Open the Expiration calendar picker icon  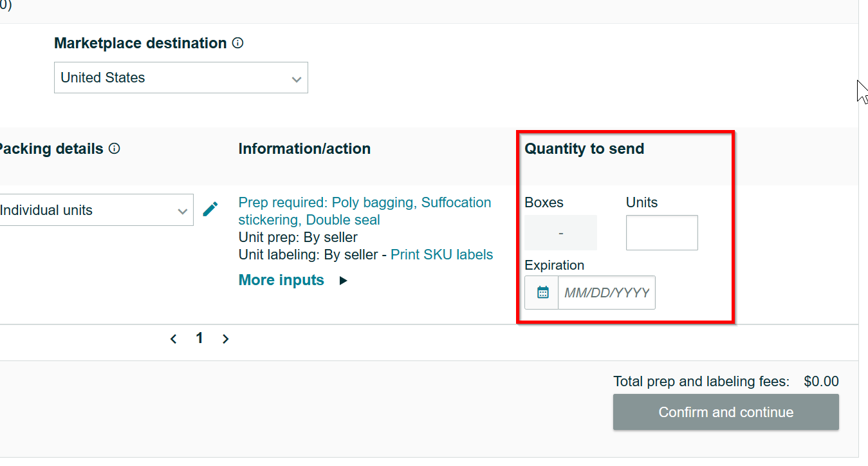pyautogui.click(x=542, y=293)
